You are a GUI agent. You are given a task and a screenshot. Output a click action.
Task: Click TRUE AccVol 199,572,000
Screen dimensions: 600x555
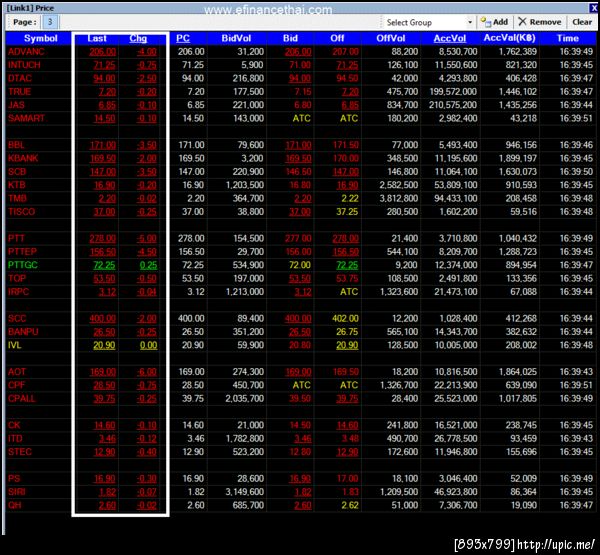coord(453,92)
